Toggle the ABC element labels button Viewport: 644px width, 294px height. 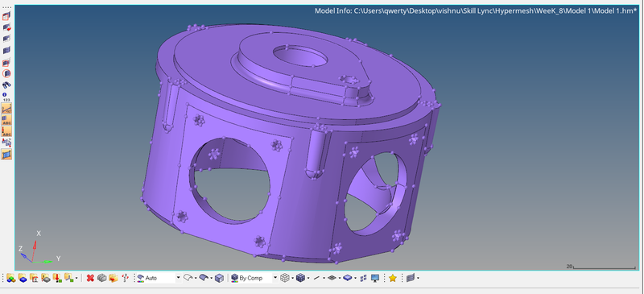coord(6,120)
